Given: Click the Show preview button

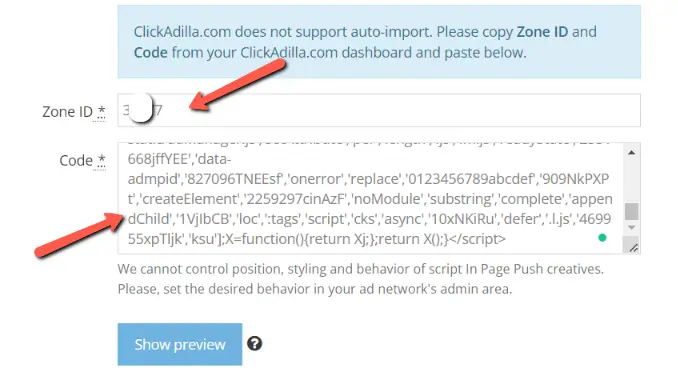Looking at the screenshot, I should (180, 344).
